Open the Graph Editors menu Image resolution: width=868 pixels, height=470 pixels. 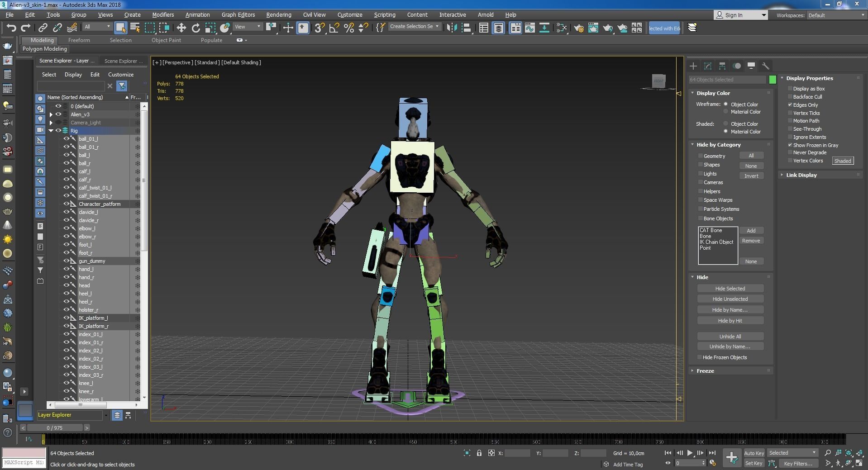point(238,15)
